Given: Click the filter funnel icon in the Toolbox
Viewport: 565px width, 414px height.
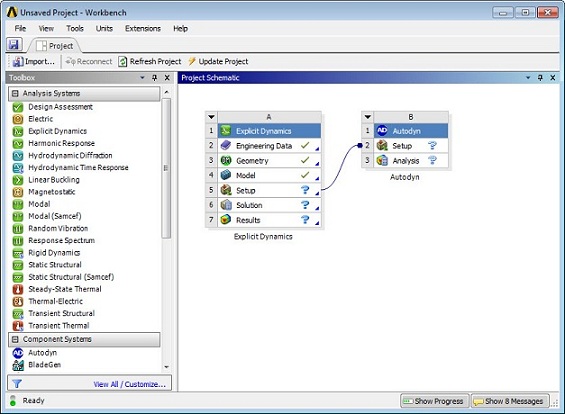Looking at the screenshot, I should (17, 384).
